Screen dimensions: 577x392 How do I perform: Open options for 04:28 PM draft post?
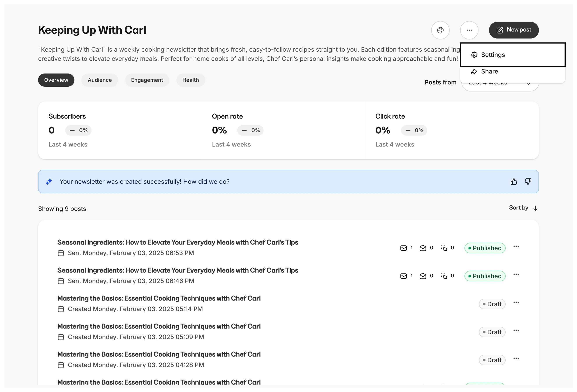point(516,359)
